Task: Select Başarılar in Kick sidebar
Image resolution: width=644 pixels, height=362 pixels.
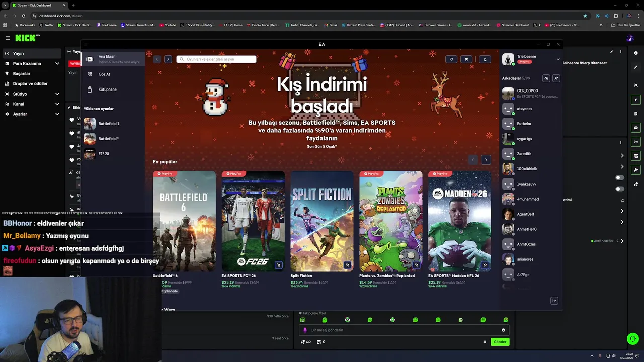Action: pos(31,74)
